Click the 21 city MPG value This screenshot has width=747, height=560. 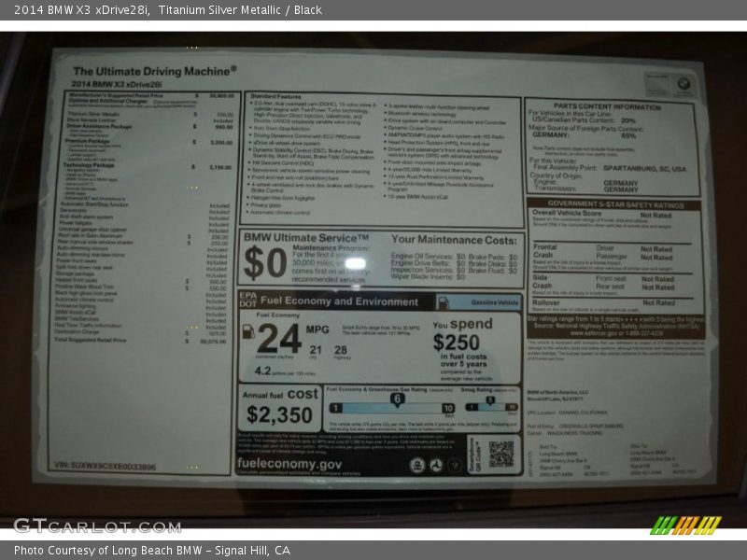tap(316, 350)
